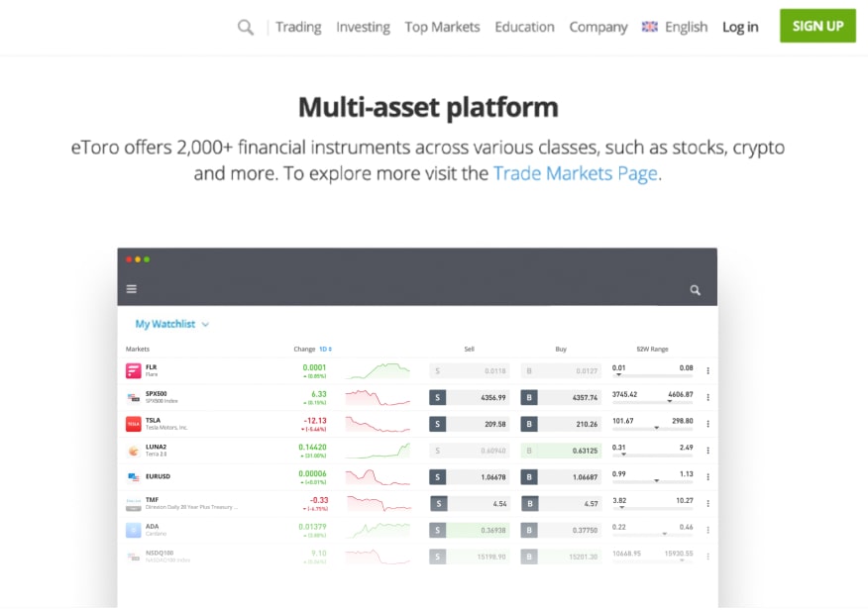Open the three-dot menu on the FLR row
The height and width of the screenshot is (610, 868).
pyautogui.click(x=706, y=370)
